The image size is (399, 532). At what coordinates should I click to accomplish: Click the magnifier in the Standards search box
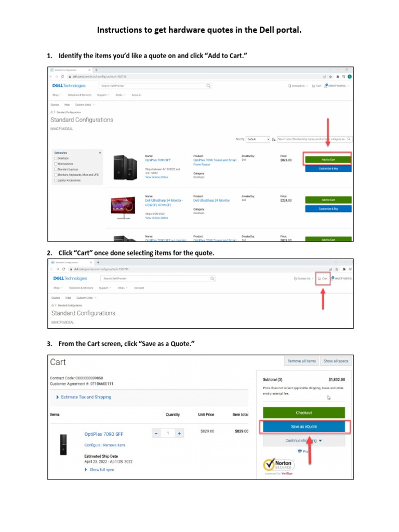coord(349,139)
